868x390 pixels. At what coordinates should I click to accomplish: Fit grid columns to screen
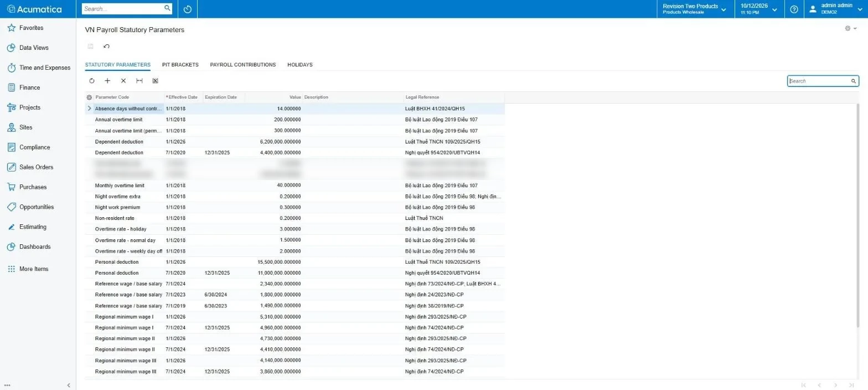pos(139,81)
